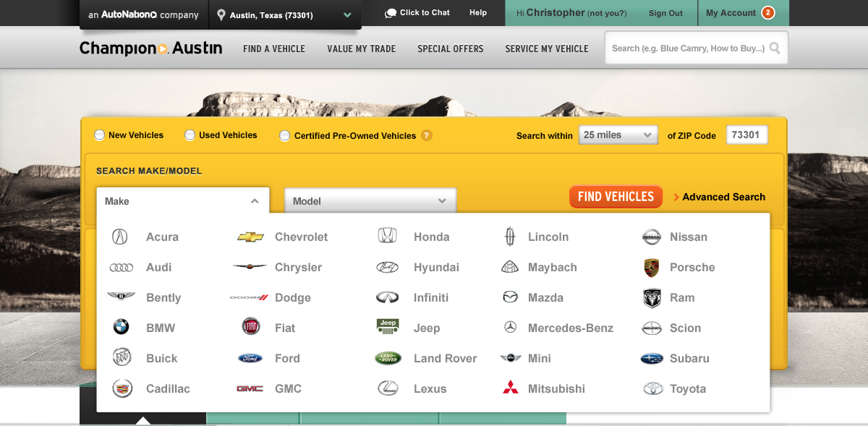Click the Audi rings logo
868x426 pixels.
[x=121, y=267]
